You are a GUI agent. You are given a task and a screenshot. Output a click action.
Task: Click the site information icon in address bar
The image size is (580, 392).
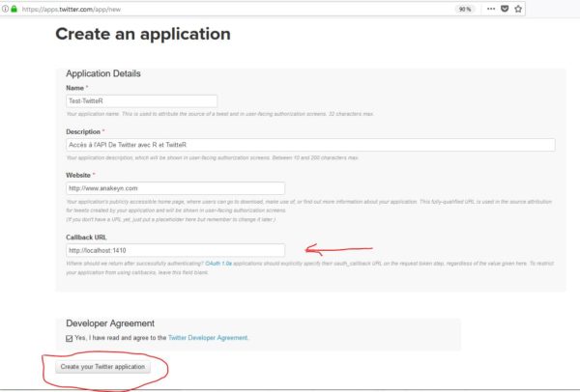click(x=5, y=9)
